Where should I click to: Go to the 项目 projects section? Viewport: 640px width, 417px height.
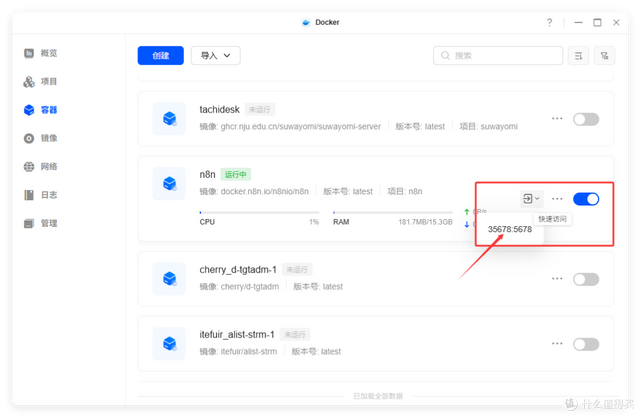[40, 82]
